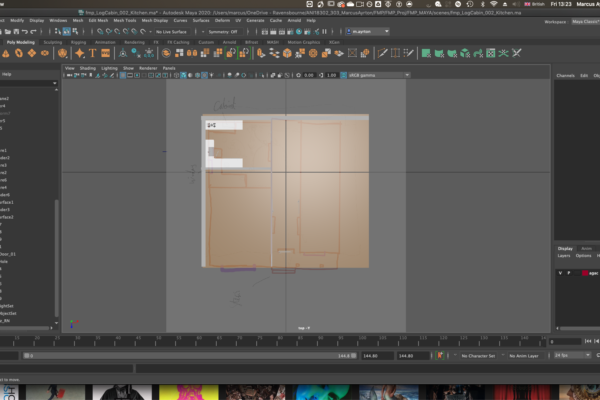Click the green planar UV mapping icon

(426, 53)
